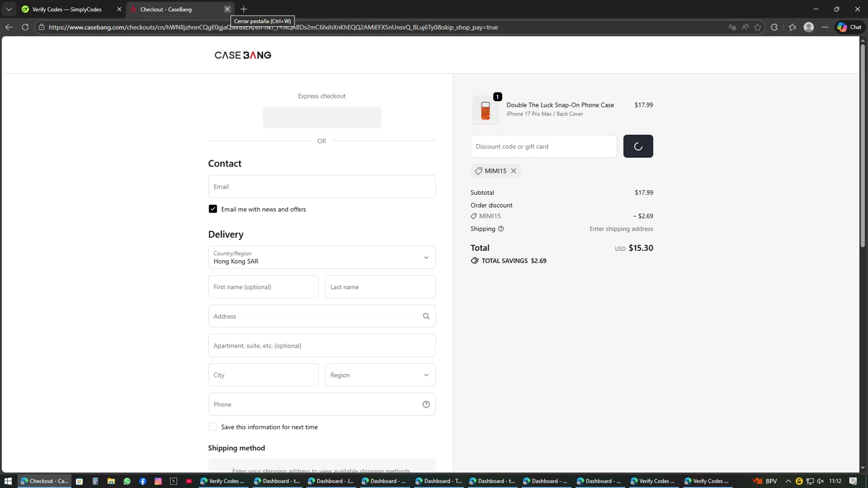Click the browser back arrow

[x=9, y=27]
